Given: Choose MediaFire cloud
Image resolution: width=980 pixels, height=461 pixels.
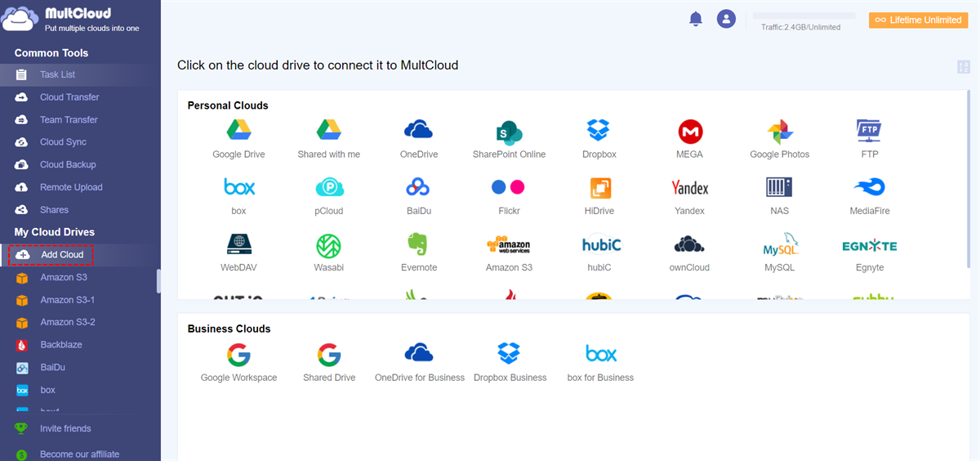Looking at the screenshot, I should tap(869, 195).
